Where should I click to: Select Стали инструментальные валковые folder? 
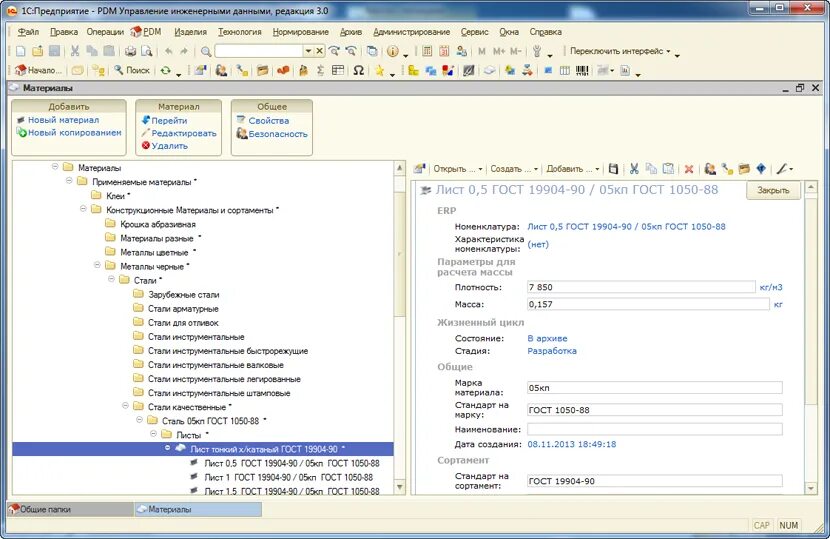pos(215,365)
